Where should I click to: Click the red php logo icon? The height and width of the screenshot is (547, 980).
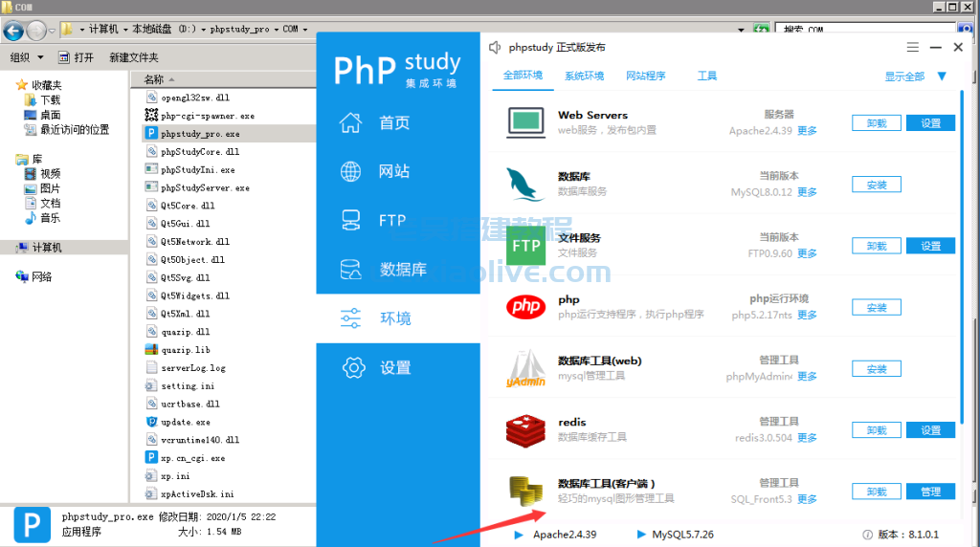[x=525, y=307]
